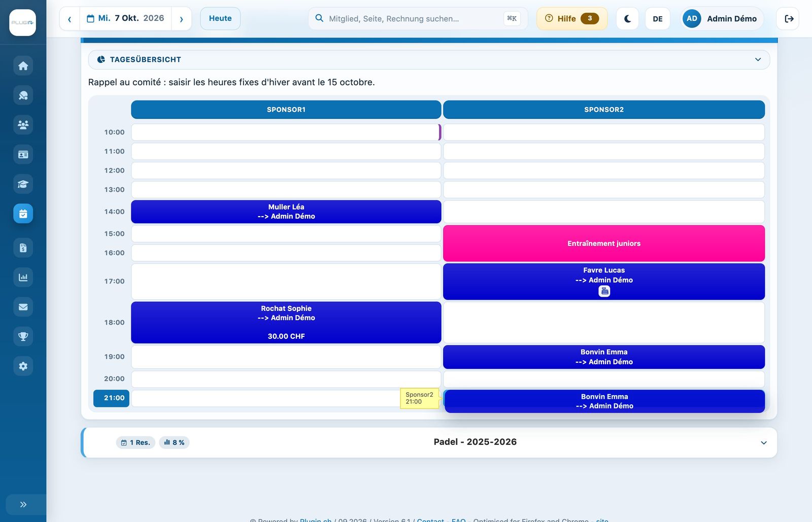Toggle dark mode with the moon button

(627, 19)
